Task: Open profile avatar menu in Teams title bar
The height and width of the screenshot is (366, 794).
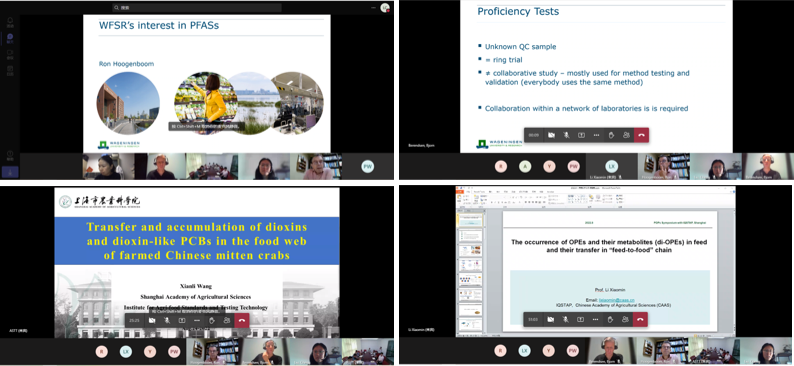Action: tap(385, 8)
